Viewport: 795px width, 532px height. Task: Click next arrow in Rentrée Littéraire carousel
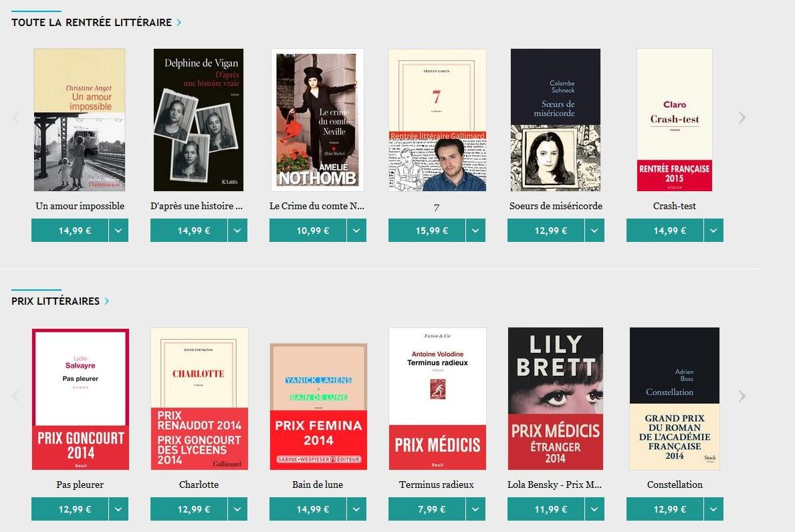click(742, 118)
